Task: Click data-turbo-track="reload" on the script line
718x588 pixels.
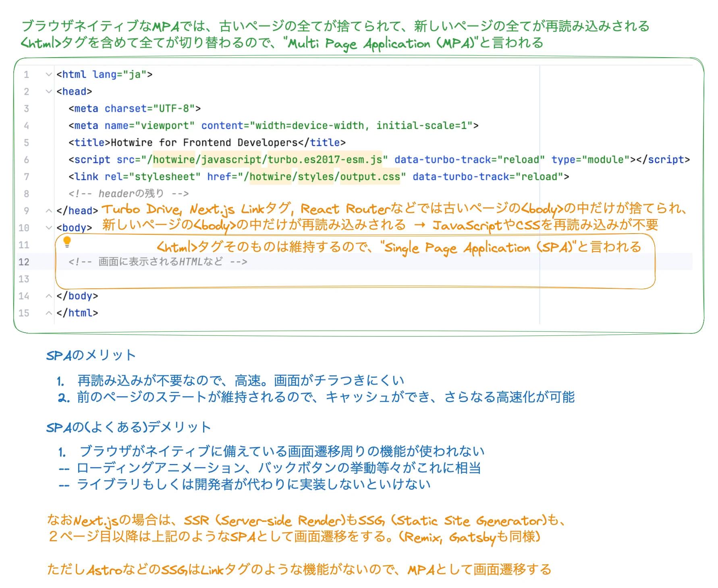Action: (470, 160)
